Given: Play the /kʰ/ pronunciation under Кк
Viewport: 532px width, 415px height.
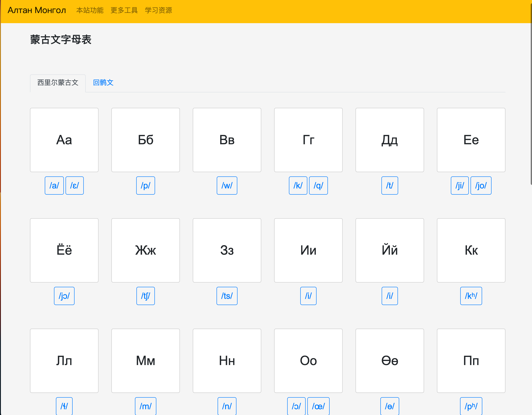Looking at the screenshot, I should (x=471, y=296).
